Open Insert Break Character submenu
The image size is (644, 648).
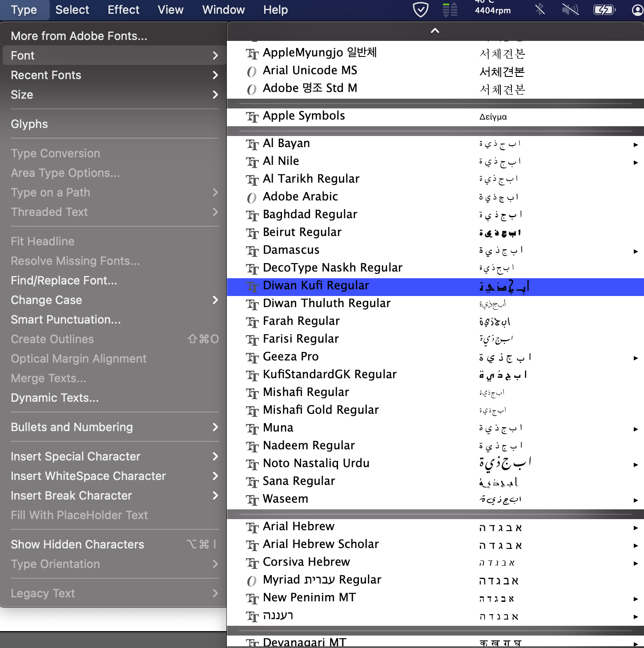pos(114,496)
